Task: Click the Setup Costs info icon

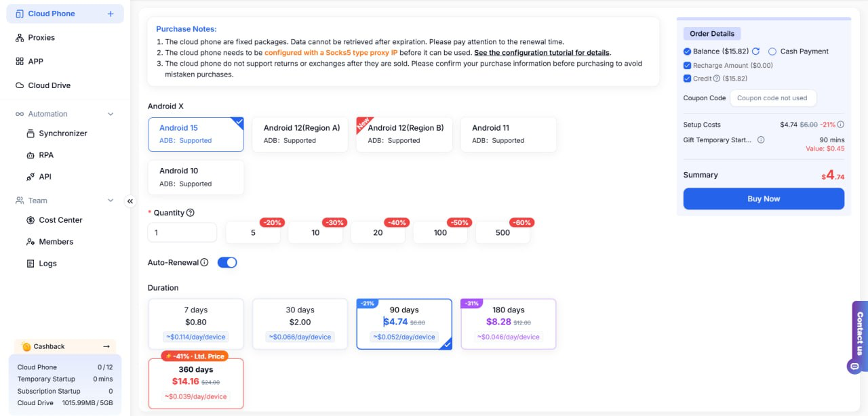Action: (841, 125)
